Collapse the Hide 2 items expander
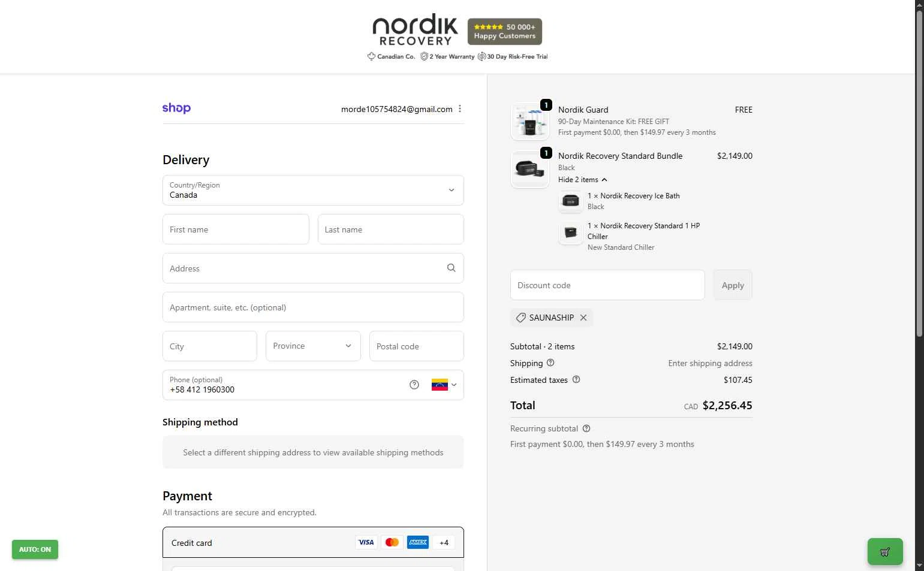 coord(583,180)
